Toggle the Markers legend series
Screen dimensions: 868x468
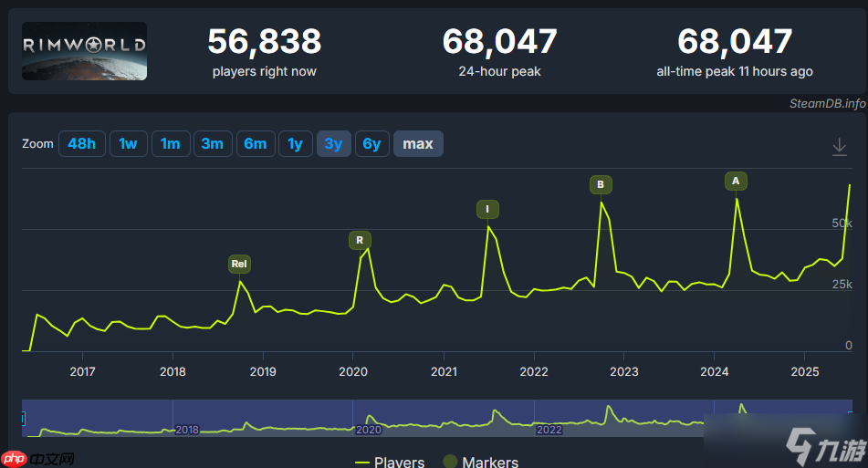tap(480, 462)
